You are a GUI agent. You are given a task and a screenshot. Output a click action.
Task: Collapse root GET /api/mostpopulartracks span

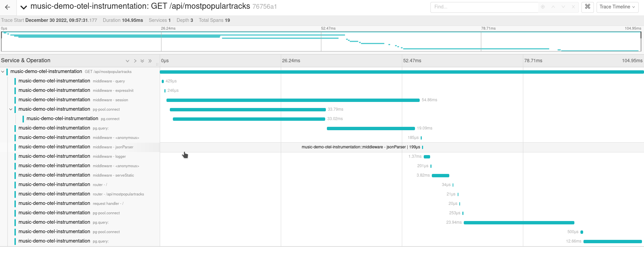(x=3, y=72)
